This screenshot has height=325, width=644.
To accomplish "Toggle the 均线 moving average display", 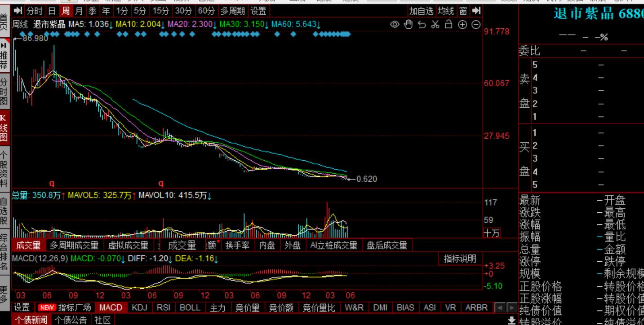I will tap(445, 11).
